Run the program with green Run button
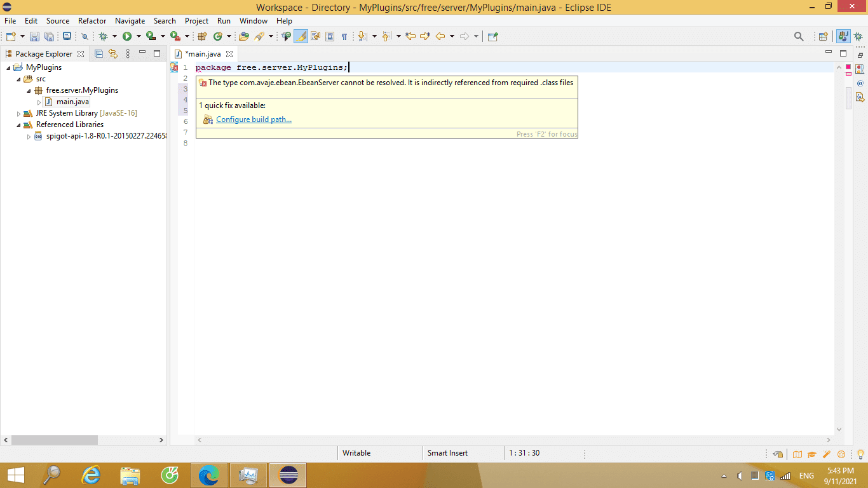868x488 pixels. pyautogui.click(x=127, y=37)
